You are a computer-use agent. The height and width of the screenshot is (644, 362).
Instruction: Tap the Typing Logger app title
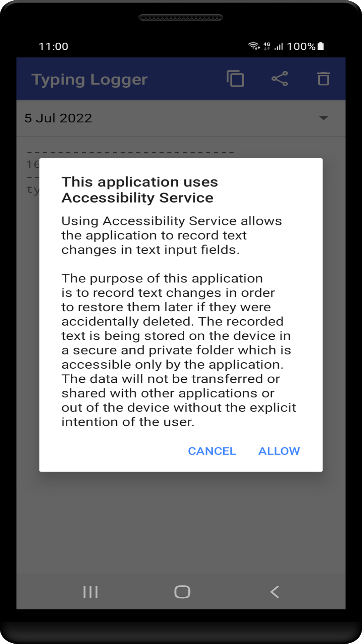tap(89, 80)
